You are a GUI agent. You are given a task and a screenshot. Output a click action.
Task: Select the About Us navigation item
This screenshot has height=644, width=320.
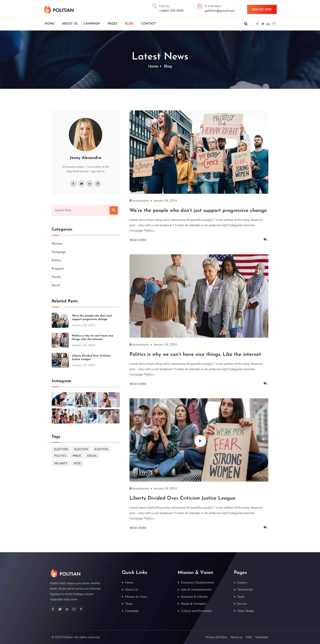pyautogui.click(x=69, y=23)
